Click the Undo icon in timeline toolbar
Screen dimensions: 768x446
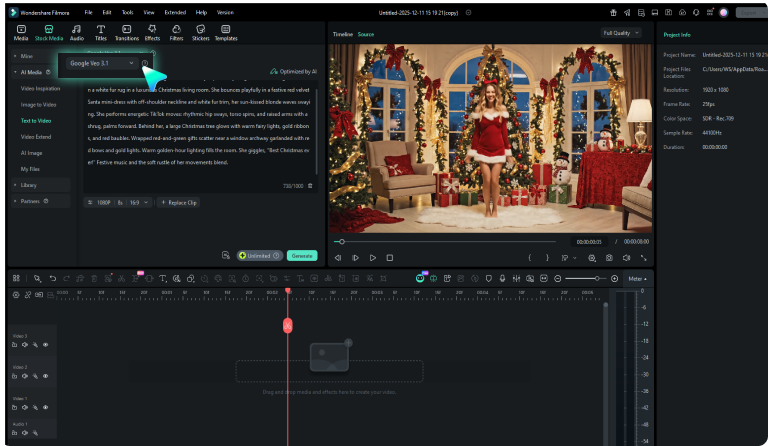[52, 279]
